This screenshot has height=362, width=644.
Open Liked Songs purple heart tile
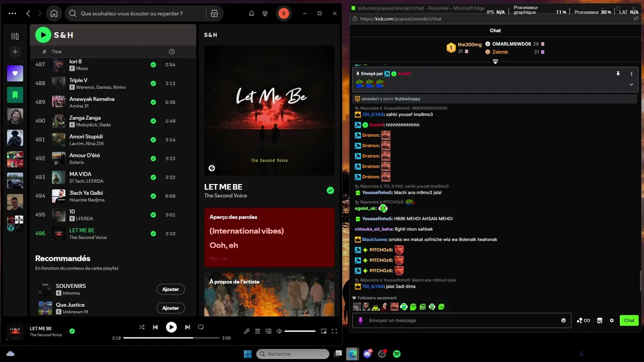(x=15, y=73)
